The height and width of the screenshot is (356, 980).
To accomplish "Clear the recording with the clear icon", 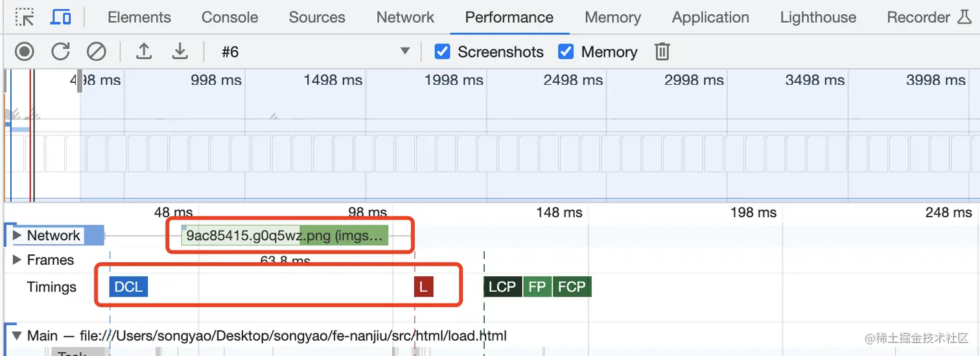I will tap(97, 51).
